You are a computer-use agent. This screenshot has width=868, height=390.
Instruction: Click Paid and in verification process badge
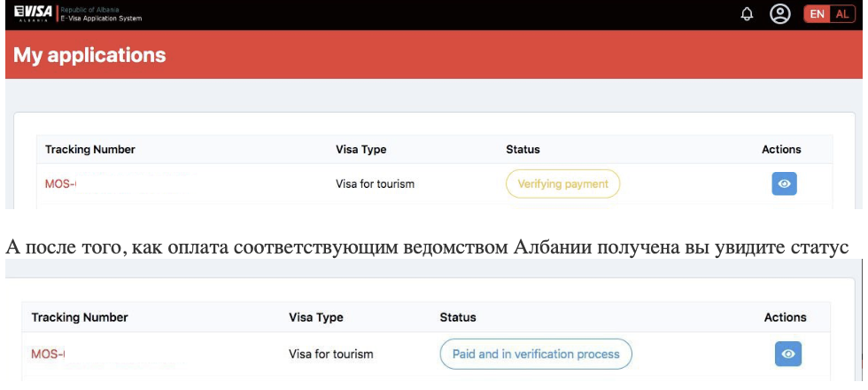tap(535, 354)
